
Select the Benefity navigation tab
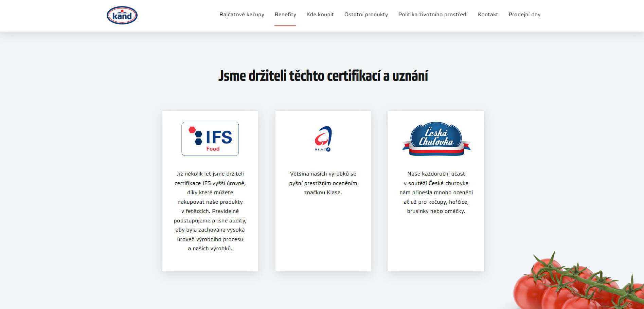(285, 15)
